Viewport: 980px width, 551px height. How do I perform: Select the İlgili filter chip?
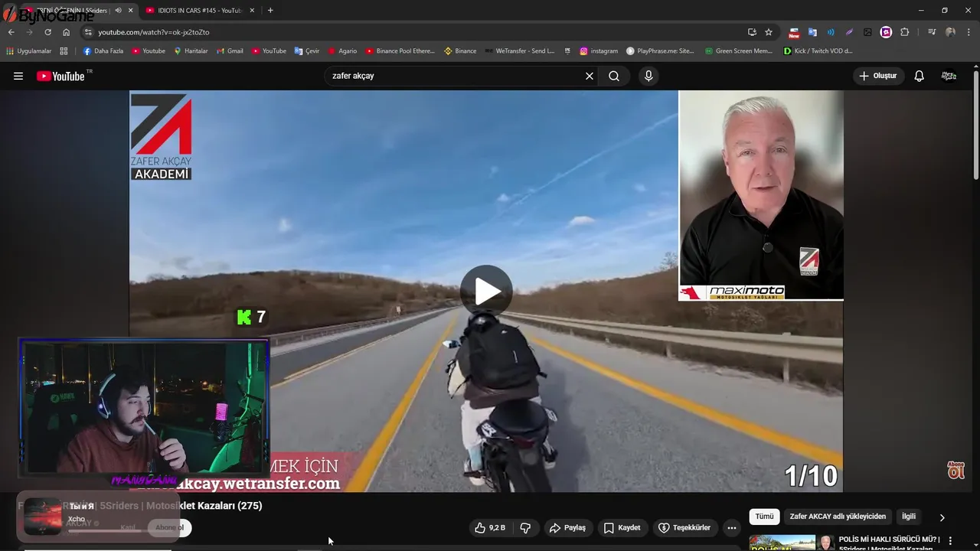coord(909,517)
